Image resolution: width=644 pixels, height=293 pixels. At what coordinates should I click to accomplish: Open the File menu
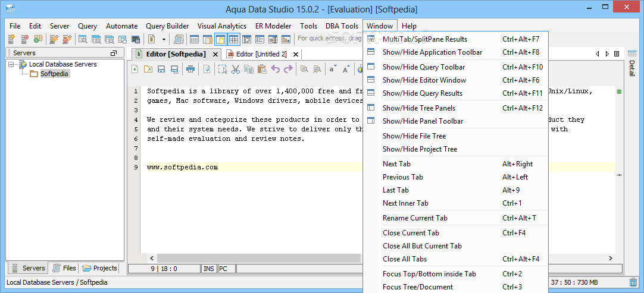15,26
